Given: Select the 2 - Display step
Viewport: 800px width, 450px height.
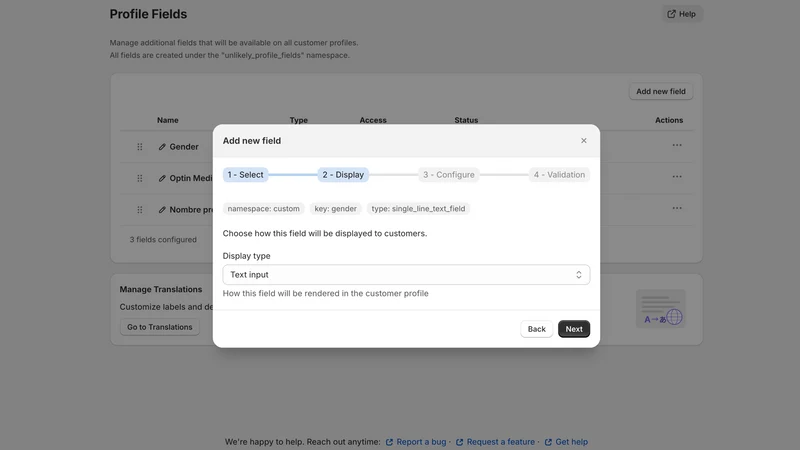Looking at the screenshot, I should pyautogui.click(x=343, y=174).
